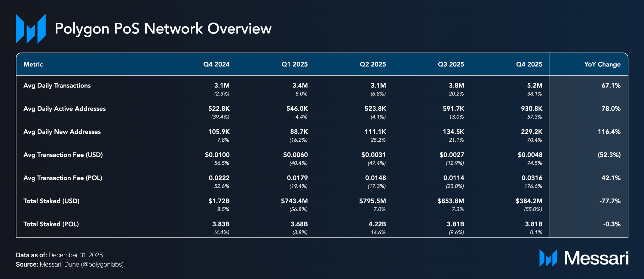
Task: Select the 88.7K new addresses value
Action: coord(299,132)
